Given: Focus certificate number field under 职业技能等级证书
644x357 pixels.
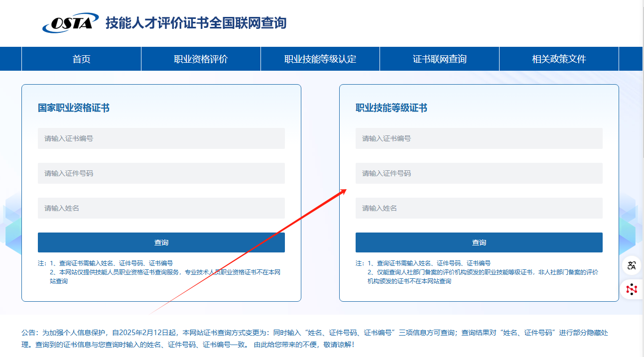Looking at the screenshot, I should click(479, 138).
